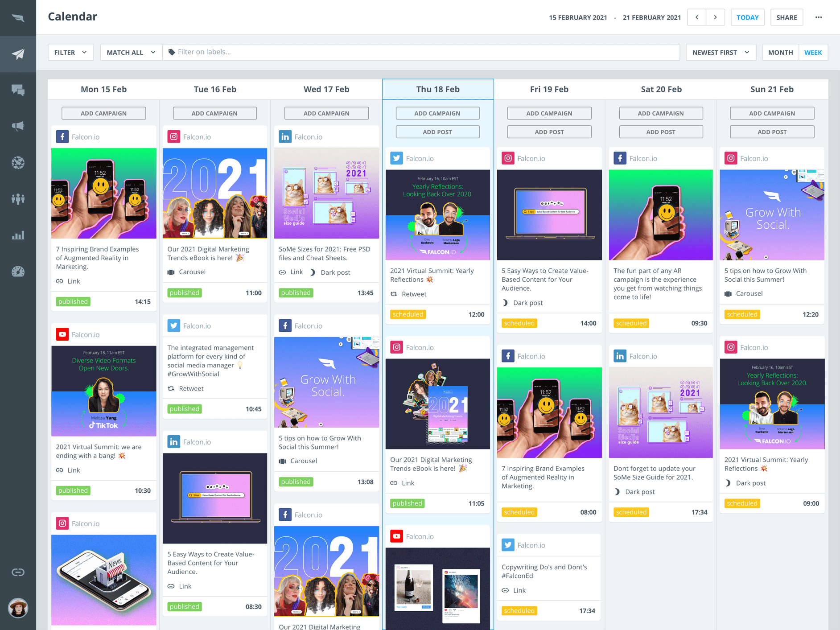Open the Audience people sidebar icon
The width and height of the screenshot is (840, 630).
pyautogui.click(x=18, y=199)
